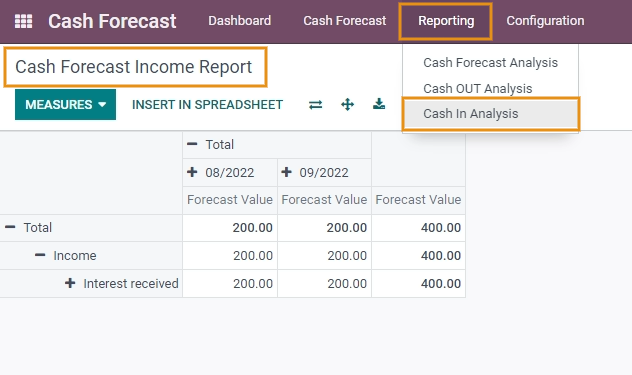Screen dimensions: 632x375
Task: Flip axis using the swap arrows icon
Action: [315, 105]
